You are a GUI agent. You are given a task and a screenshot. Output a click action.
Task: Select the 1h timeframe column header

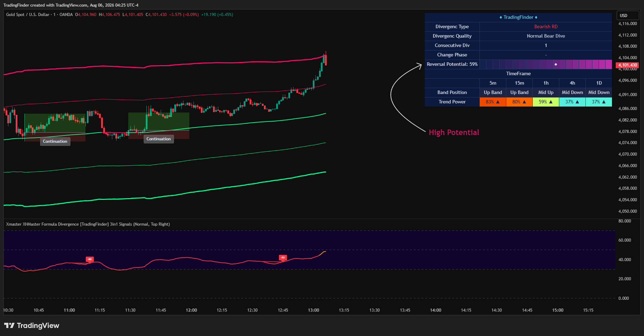[x=546, y=83]
